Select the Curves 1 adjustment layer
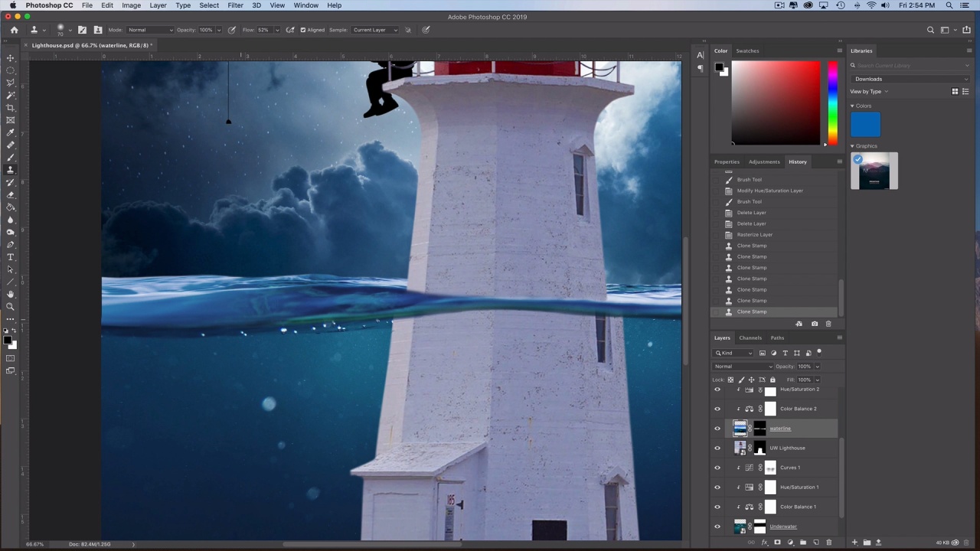Screen dimensions: 980x551 [789, 468]
